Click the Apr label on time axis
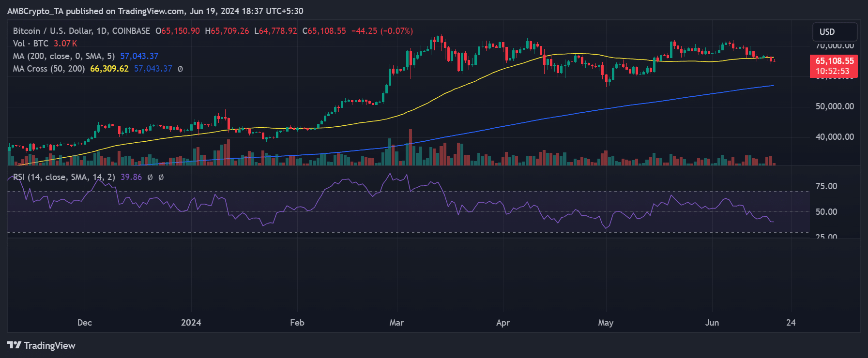868x358 pixels. point(503,323)
